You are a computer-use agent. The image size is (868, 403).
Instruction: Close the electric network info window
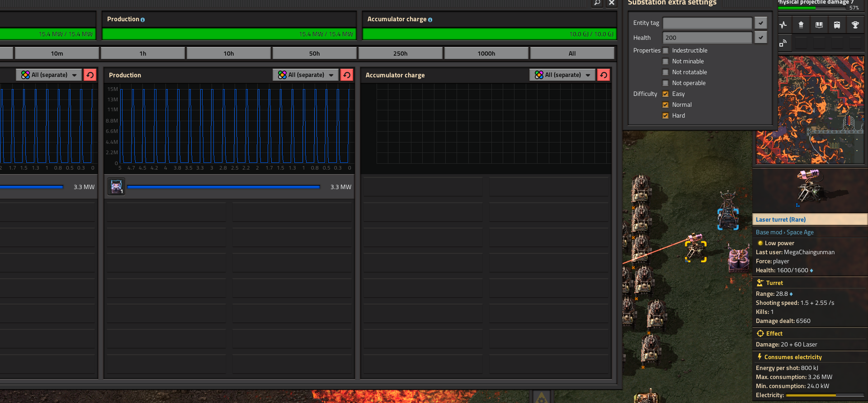pyautogui.click(x=612, y=3)
